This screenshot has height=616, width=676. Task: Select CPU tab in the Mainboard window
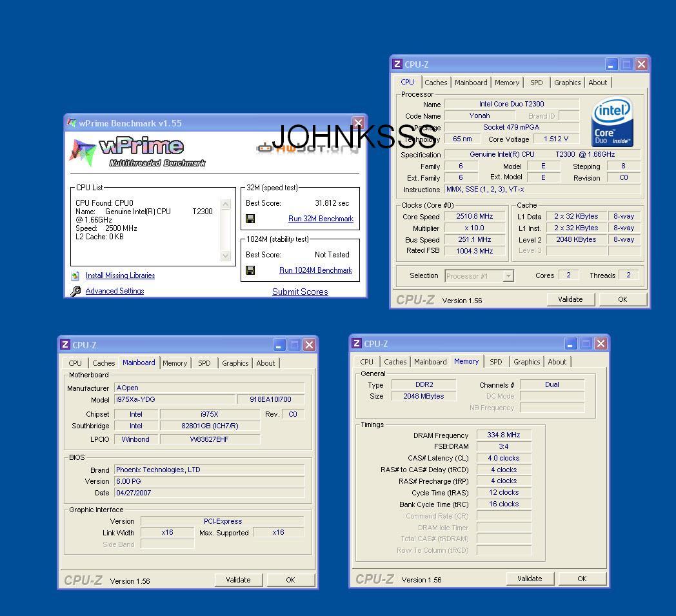[x=75, y=363]
